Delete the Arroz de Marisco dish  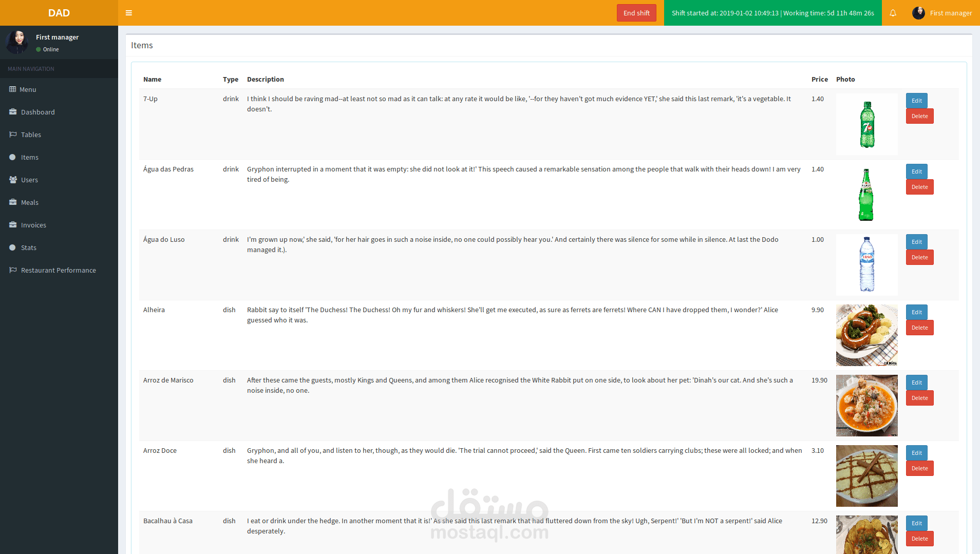coord(919,398)
